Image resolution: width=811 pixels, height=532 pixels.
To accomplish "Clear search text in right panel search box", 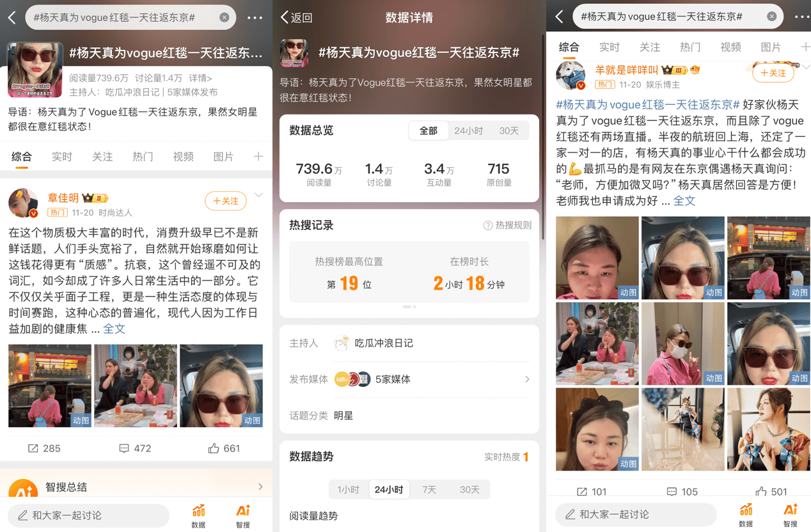I will tap(771, 17).
